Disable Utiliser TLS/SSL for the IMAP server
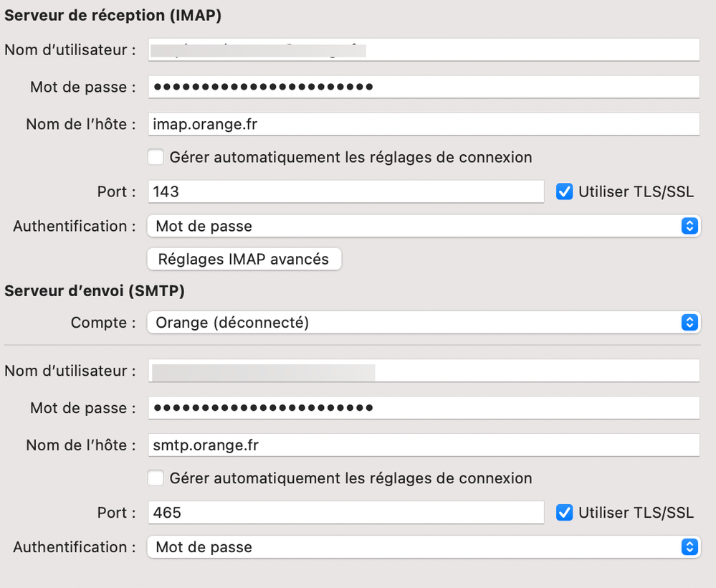716x588 pixels. click(564, 191)
